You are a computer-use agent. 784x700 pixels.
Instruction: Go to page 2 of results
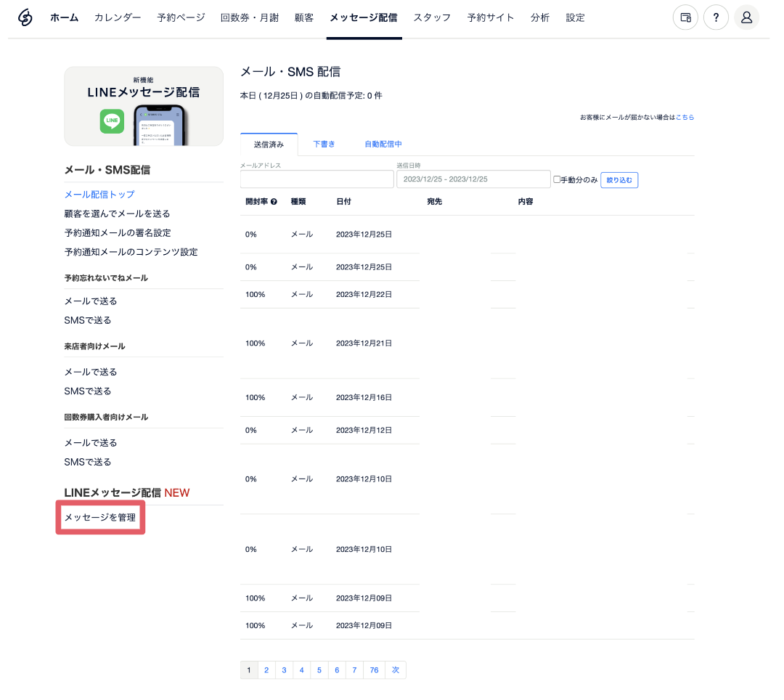[x=266, y=670]
